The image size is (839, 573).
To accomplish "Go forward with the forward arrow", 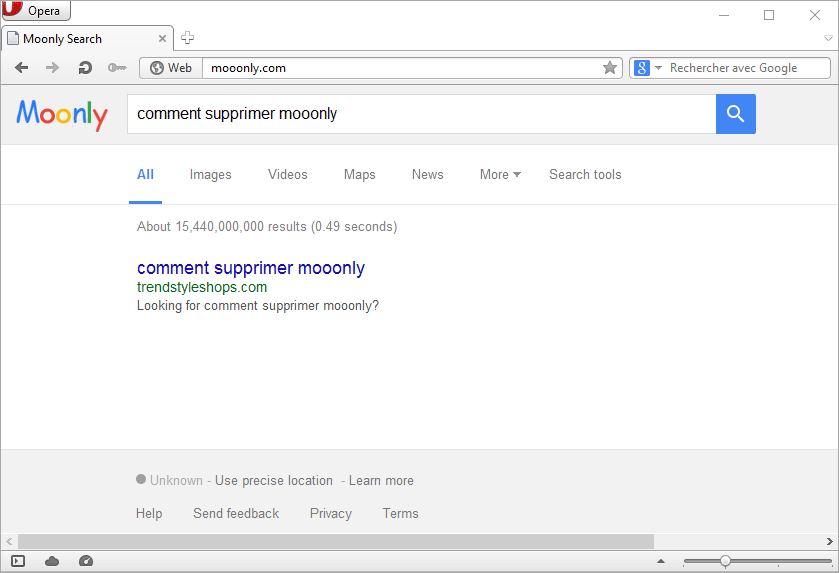I will tap(52, 68).
